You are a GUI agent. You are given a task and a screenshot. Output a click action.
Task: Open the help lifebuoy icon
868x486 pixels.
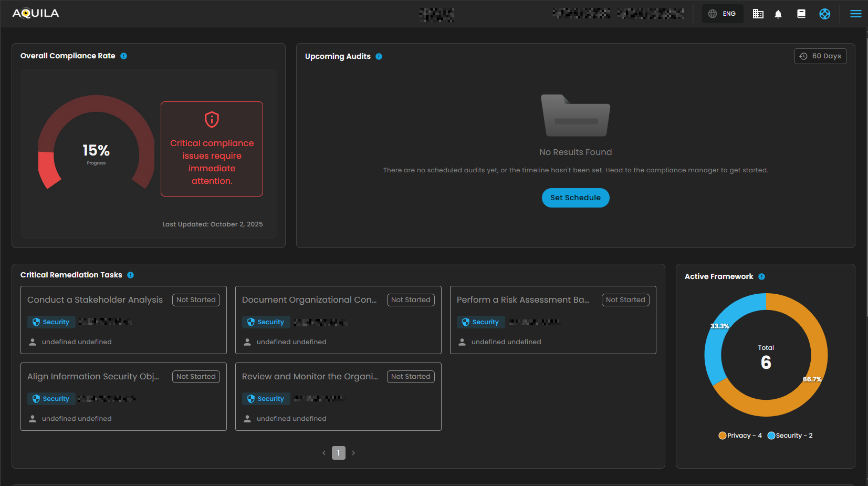pos(824,14)
